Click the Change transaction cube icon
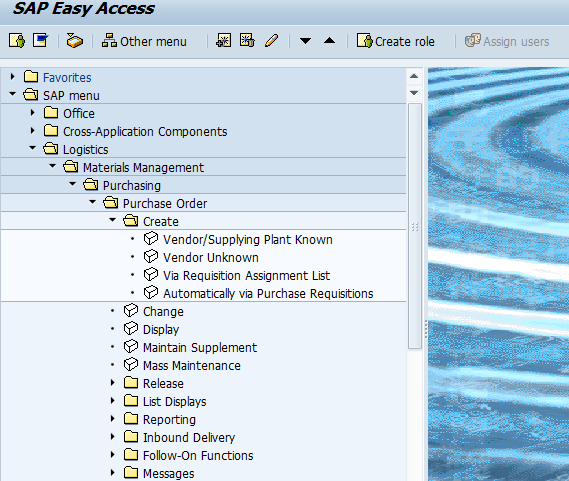This screenshot has height=481, width=569. click(131, 310)
